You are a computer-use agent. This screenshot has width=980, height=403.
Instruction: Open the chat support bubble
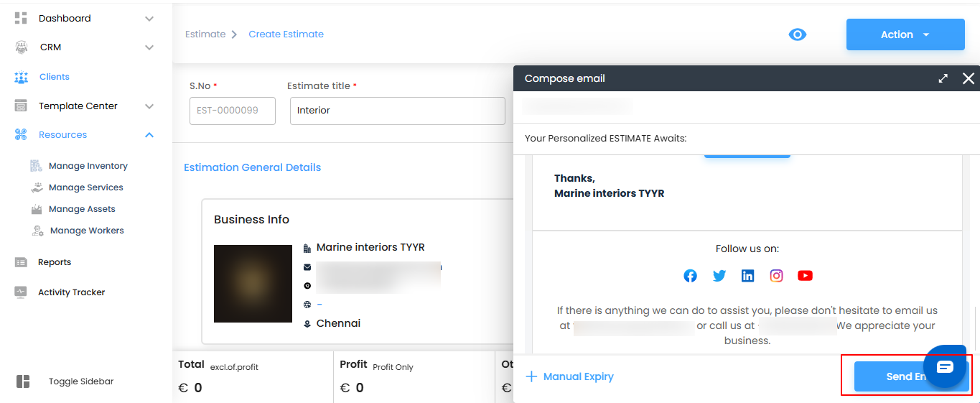tap(945, 366)
